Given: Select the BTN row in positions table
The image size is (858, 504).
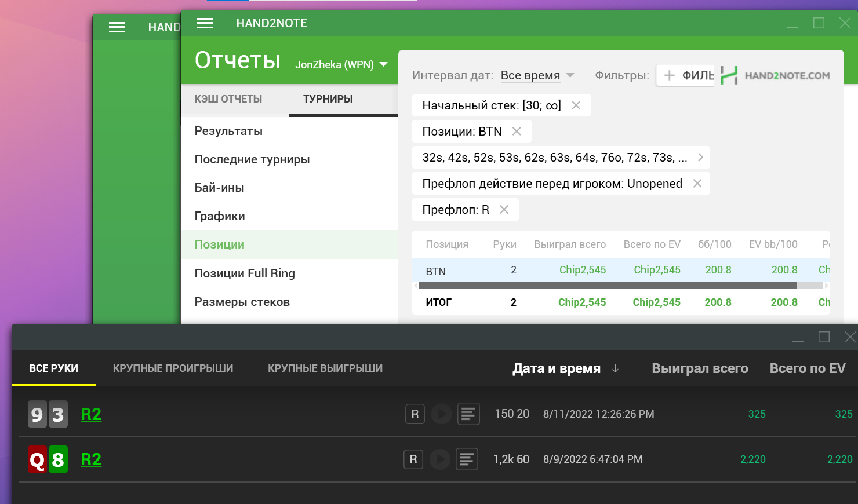Looking at the screenshot, I should click(x=621, y=270).
